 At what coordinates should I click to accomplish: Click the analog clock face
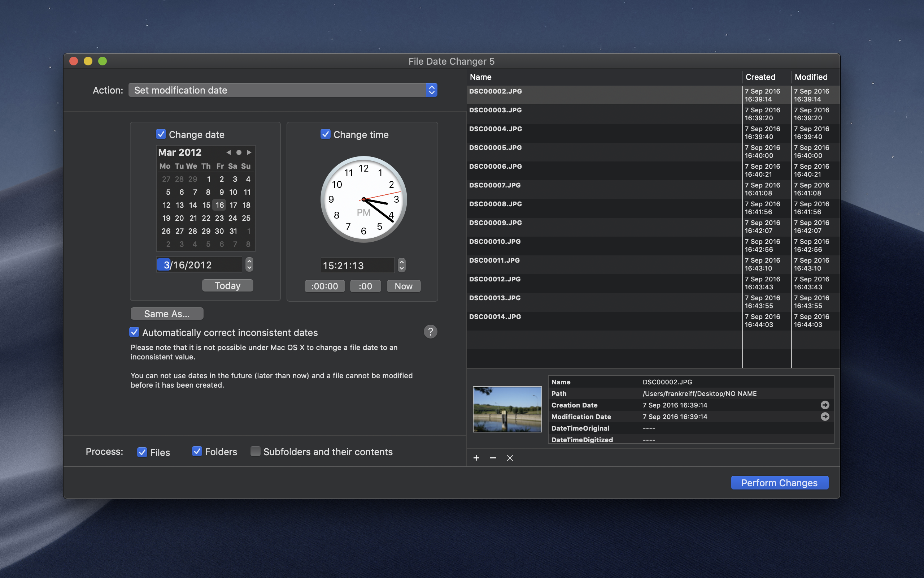pos(363,199)
